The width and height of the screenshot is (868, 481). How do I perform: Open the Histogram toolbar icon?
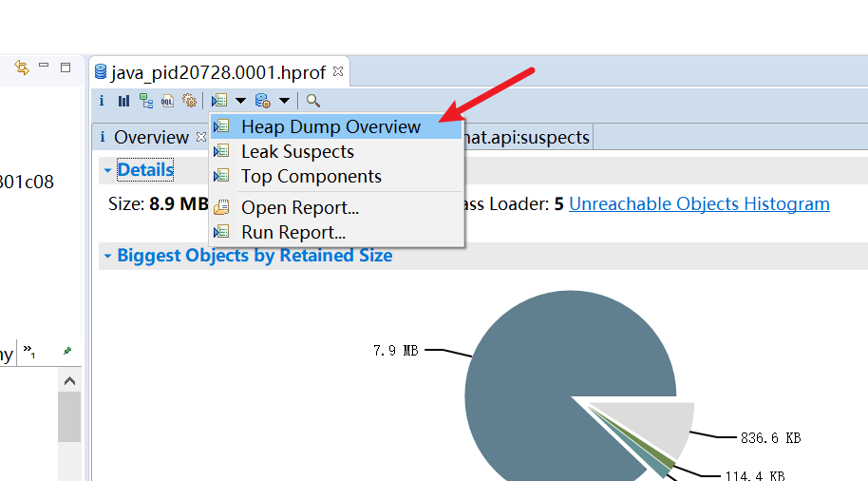coord(123,101)
